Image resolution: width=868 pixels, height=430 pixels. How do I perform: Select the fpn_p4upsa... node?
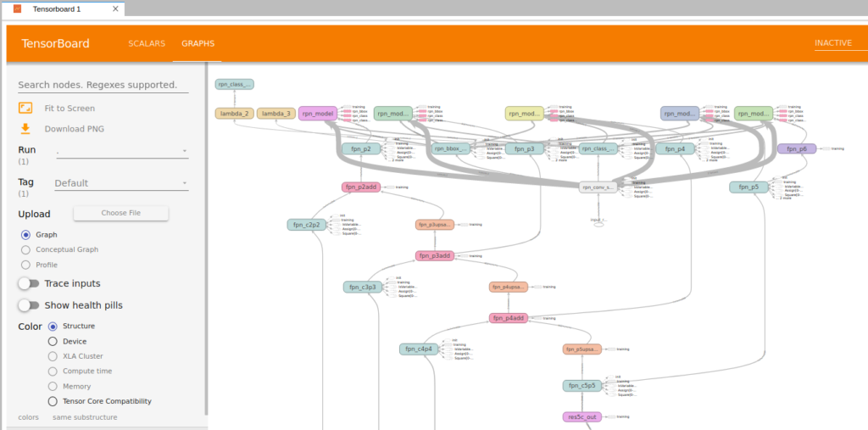509,287
